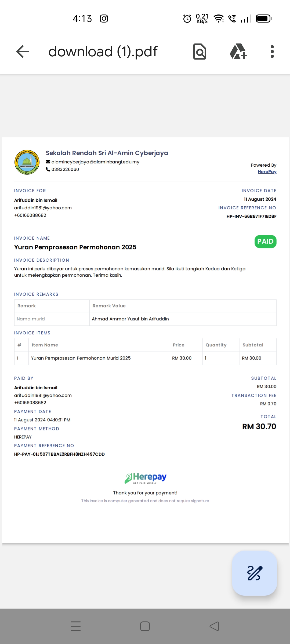The height and width of the screenshot is (644, 290).
Task: Tap the Instagram notification icon in status bar
Action: coord(104,19)
